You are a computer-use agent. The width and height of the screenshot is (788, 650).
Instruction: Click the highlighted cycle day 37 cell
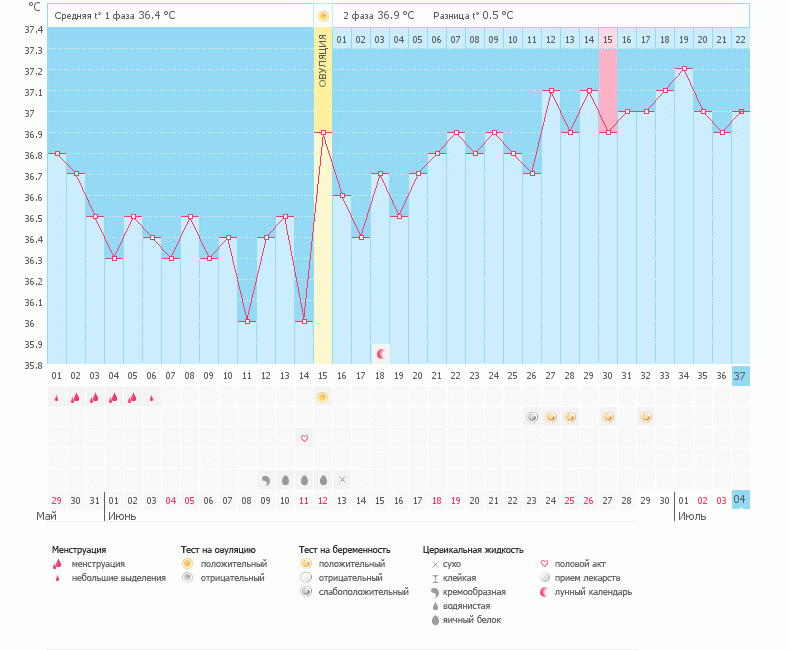click(x=740, y=376)
